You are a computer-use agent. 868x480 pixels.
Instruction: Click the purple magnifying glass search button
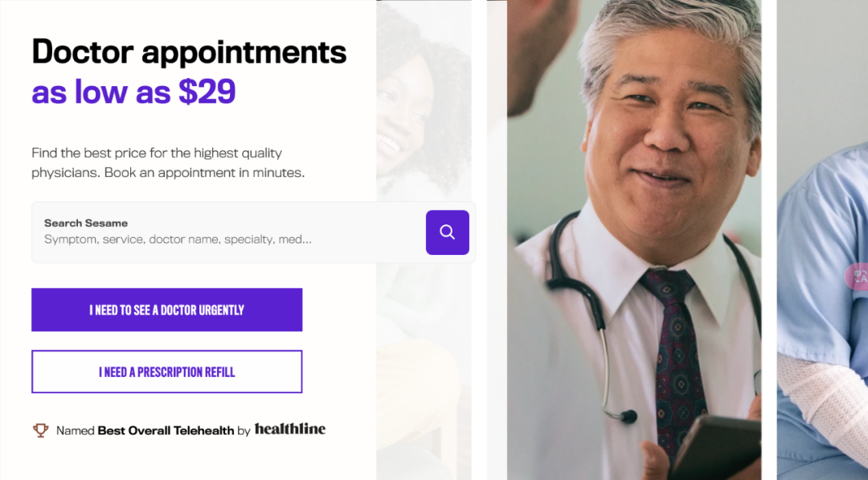pos(448,232)
